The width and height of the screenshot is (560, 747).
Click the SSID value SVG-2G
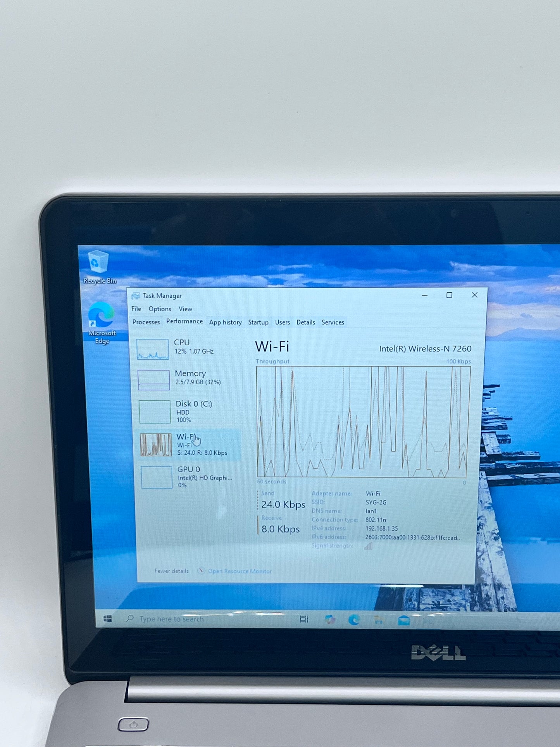[x=376, y=502]
